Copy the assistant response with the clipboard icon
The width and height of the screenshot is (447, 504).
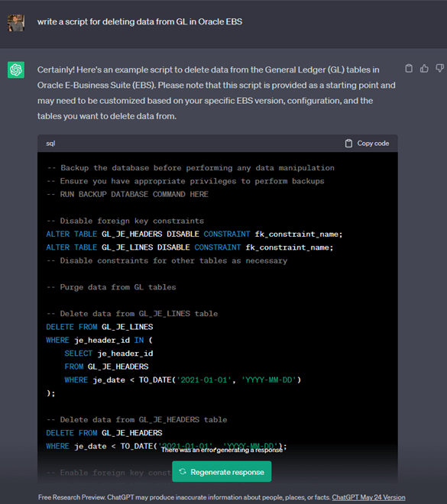(409, 68)
